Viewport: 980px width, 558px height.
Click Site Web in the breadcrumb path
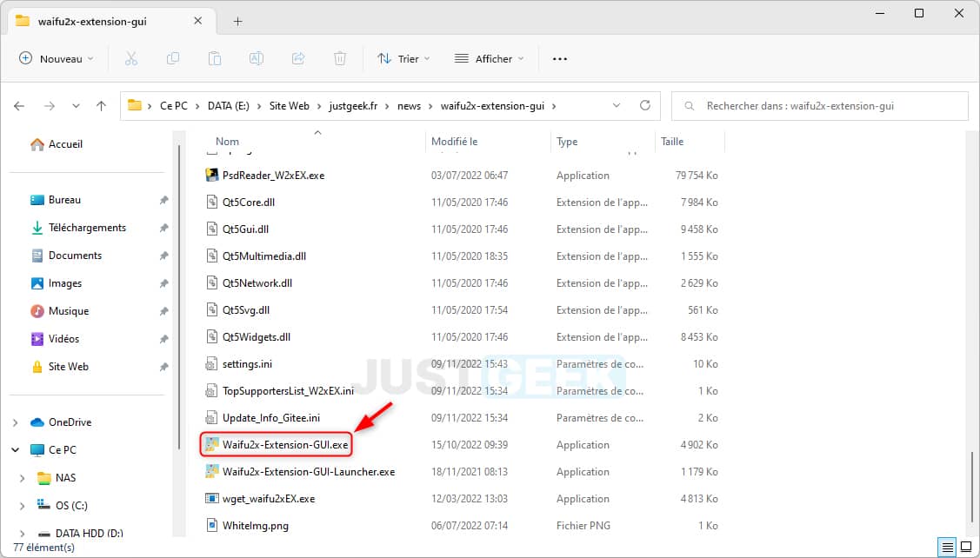tap(290, 105)
